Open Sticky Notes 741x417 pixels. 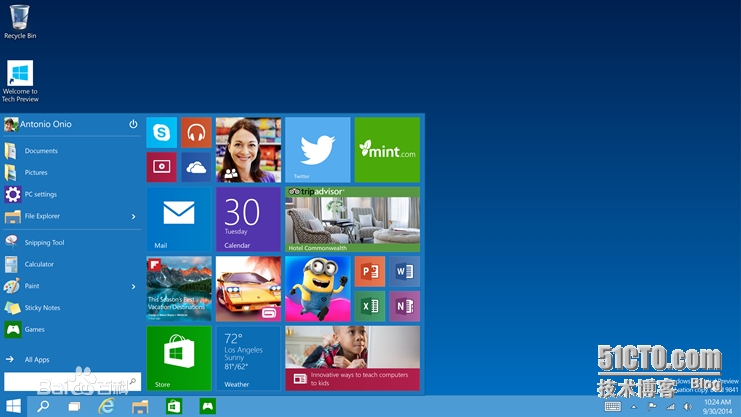coord(72,308)
